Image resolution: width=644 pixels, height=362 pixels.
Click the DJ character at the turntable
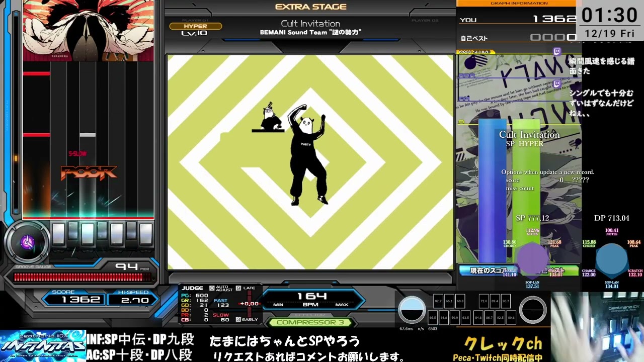point(268,118)
